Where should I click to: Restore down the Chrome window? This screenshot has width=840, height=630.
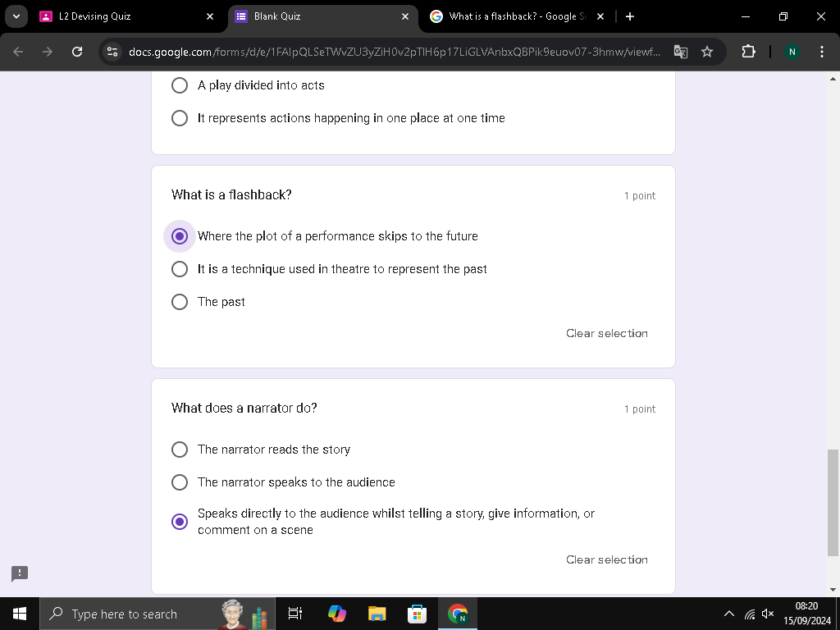coord(783,16)
